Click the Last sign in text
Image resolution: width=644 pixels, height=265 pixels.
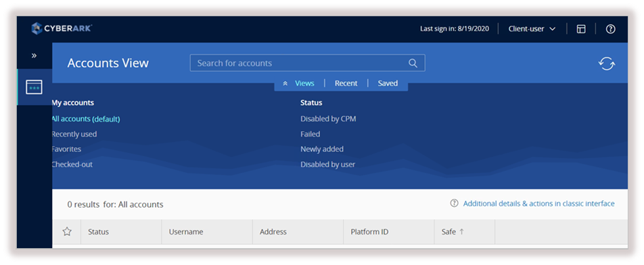click(455, 28)
